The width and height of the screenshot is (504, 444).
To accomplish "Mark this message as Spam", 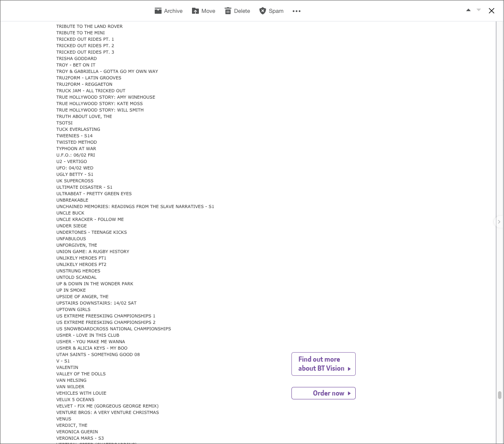I will (272, 11).
